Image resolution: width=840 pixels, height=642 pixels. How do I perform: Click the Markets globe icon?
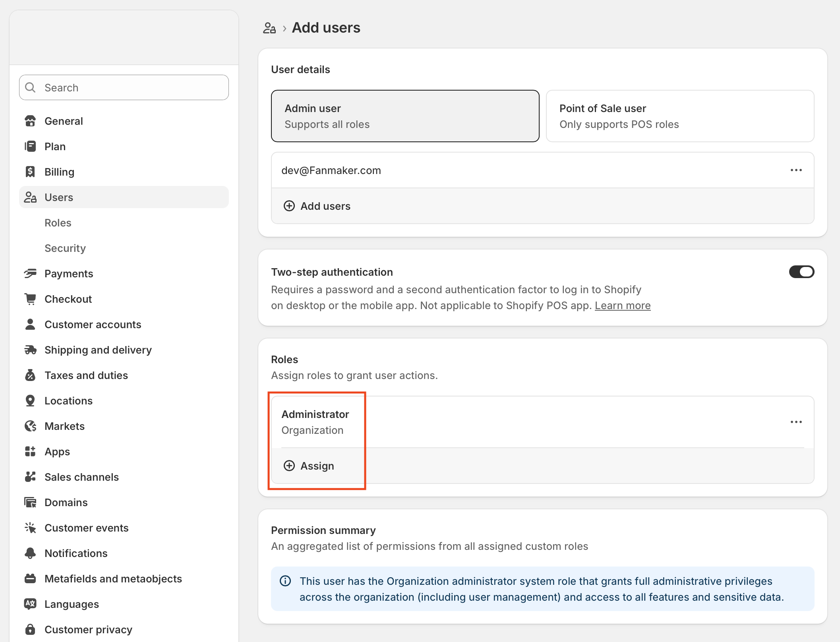(30, 426)
